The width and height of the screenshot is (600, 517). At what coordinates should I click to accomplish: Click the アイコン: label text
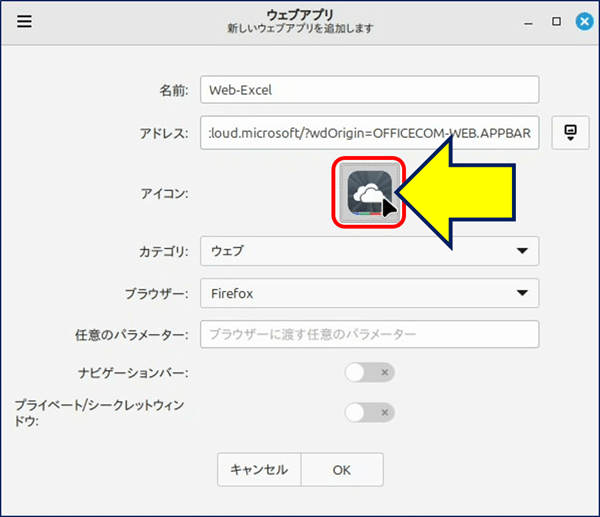165,194
